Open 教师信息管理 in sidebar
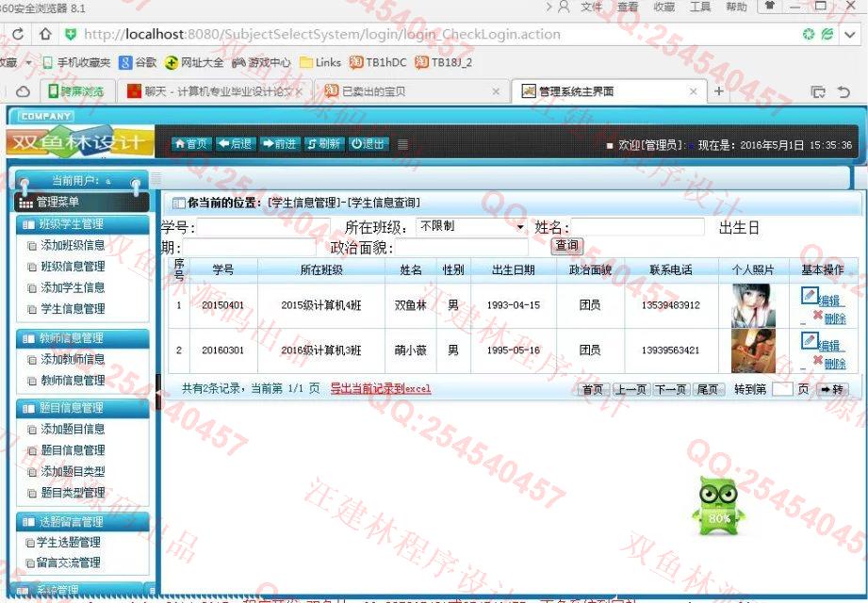Image resolution: width=868 pixels, height=603 pixels. 73,381
